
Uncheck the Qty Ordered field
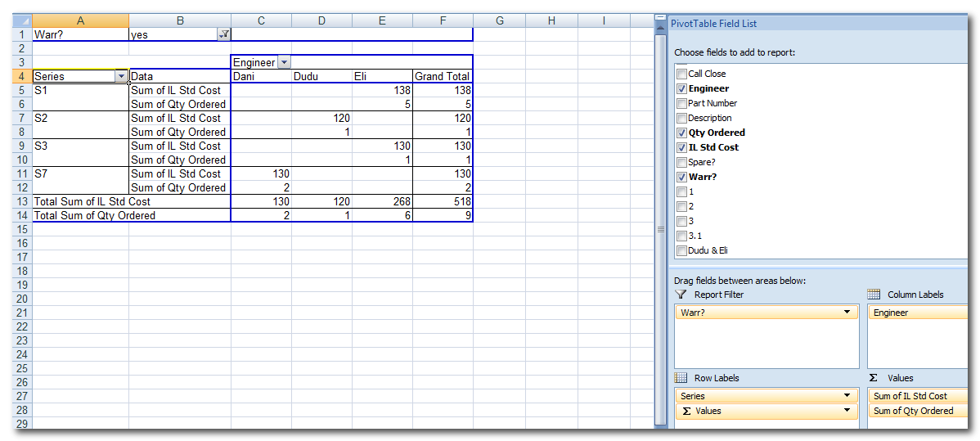[x=681, y=133]
